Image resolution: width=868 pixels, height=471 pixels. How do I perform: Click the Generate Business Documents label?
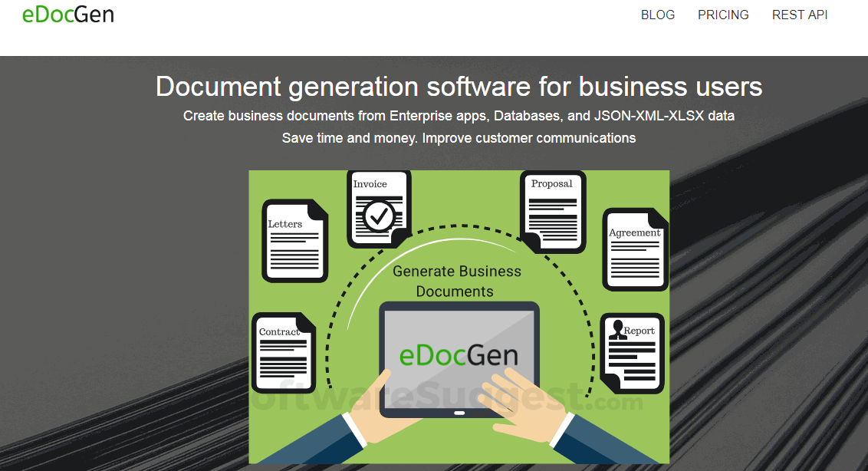[x=456, y=281]
